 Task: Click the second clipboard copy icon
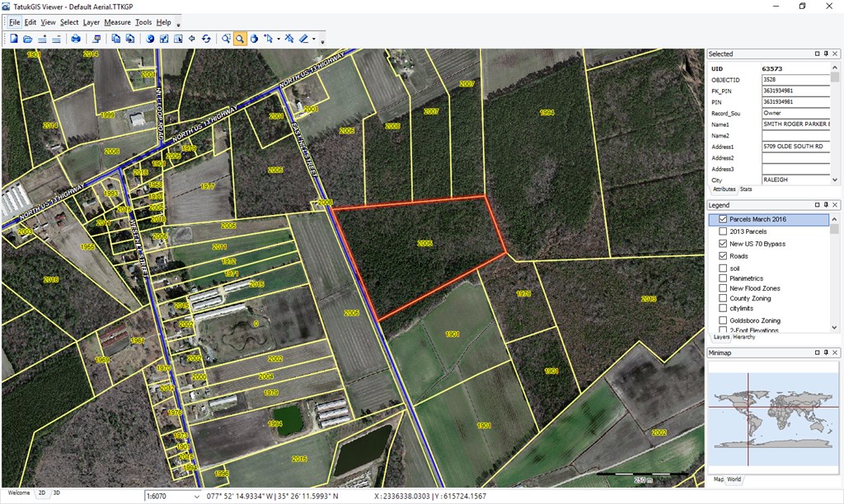(x=129, y=39)
